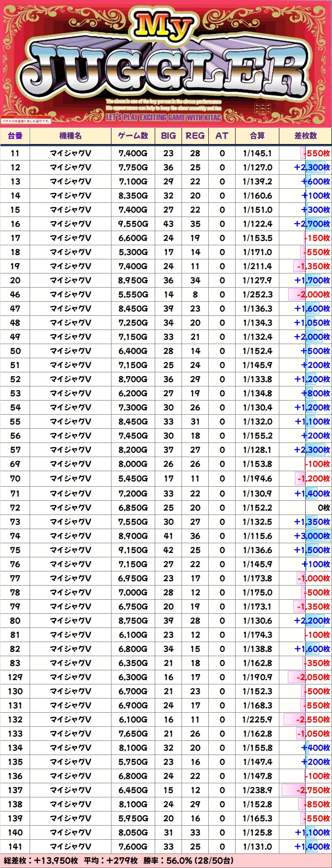Click machine number 69 cell
The width and height of the screenshot is (332, 868).
point(15,464)
